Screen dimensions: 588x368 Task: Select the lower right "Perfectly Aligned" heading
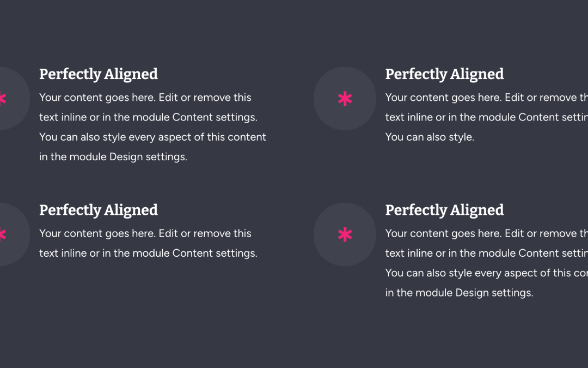coord(444,210)
